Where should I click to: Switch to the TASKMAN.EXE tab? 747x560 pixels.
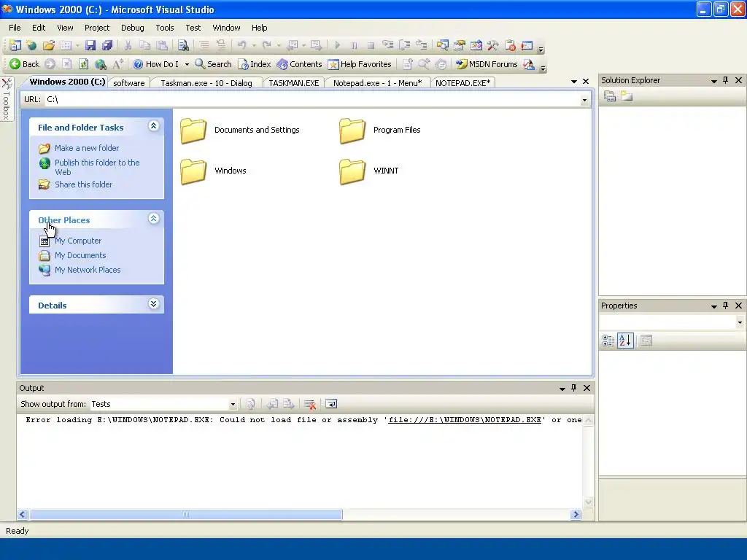tap(293, 83)
